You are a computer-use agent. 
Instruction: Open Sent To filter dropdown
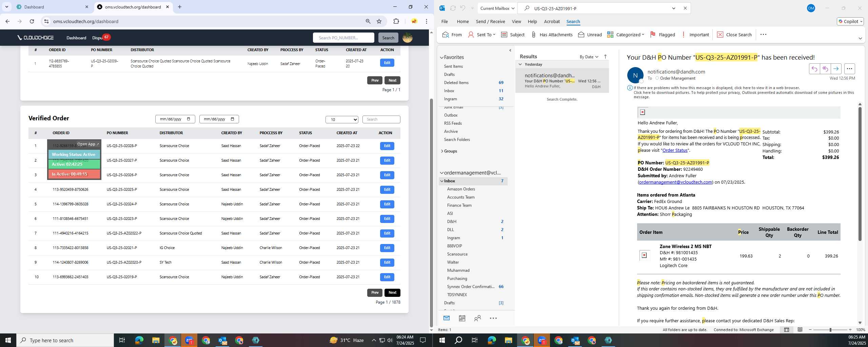(x=481, y=35)
